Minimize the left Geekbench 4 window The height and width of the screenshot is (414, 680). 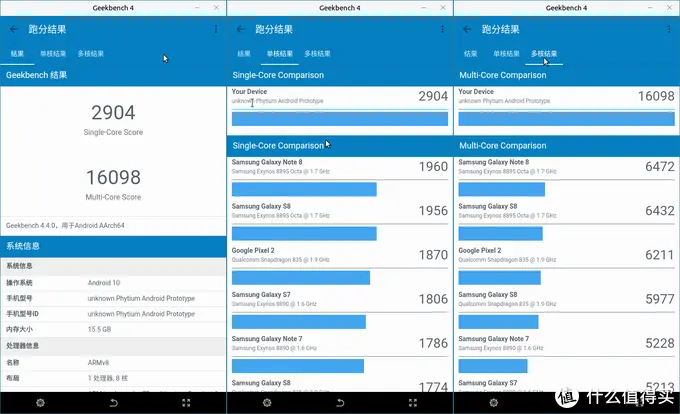pos(197,8)
